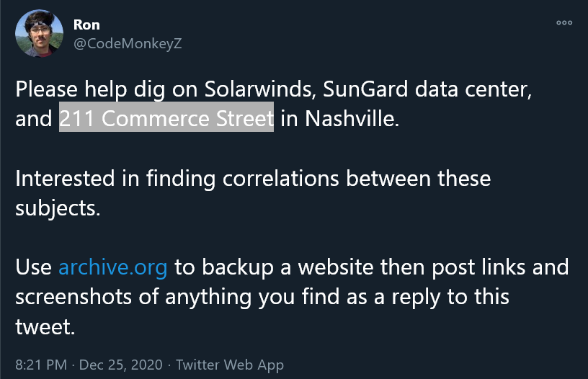Screen dimensions: 588x379
Task: Click the 8:21 PM timestamp
Action: [x=42, y=365]
